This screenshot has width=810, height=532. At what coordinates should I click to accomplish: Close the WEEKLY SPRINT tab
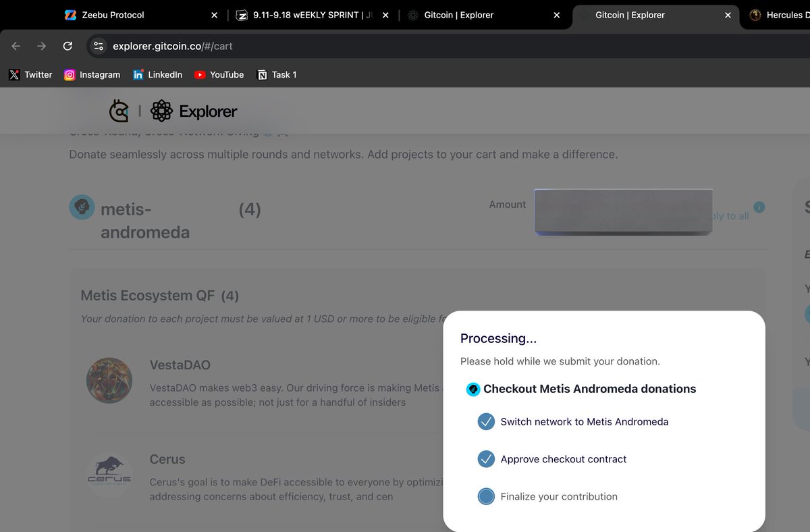pos(385,15)
